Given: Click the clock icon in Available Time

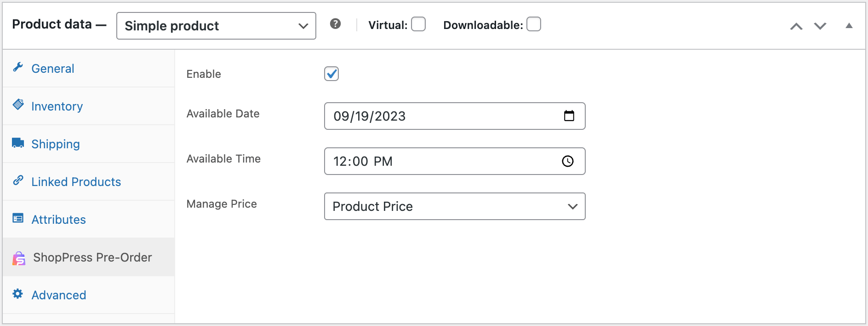Looking at the screenshot, I should pyautogui.click(x=568, y=161).
